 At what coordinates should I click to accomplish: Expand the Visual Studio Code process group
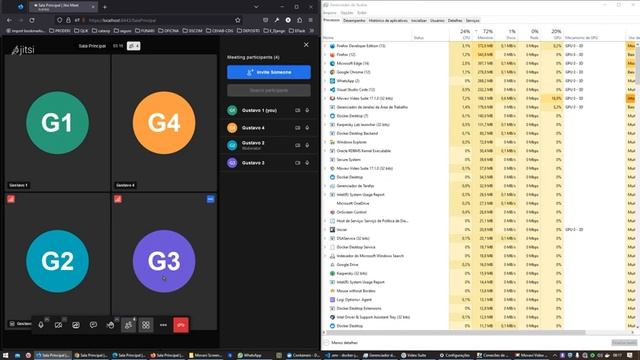coord(325,90)
